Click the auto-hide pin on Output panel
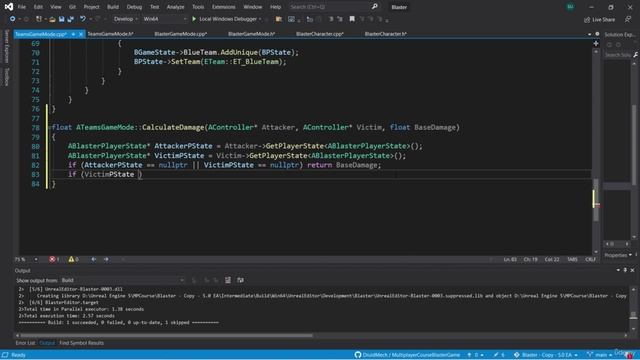Viewport: 640px width, 360px height. (x=625, y=270)
